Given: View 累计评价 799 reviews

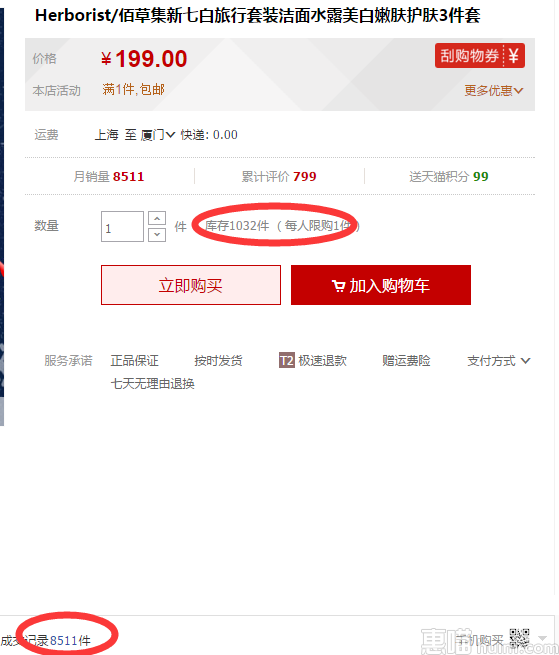Looking at the screenshot, I should (x=279, y=176).
